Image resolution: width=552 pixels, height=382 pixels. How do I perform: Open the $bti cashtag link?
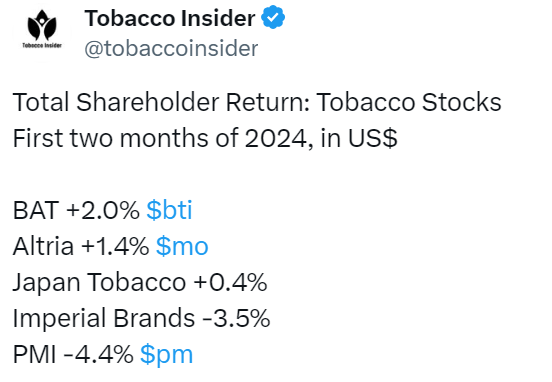tap(169, 210)
